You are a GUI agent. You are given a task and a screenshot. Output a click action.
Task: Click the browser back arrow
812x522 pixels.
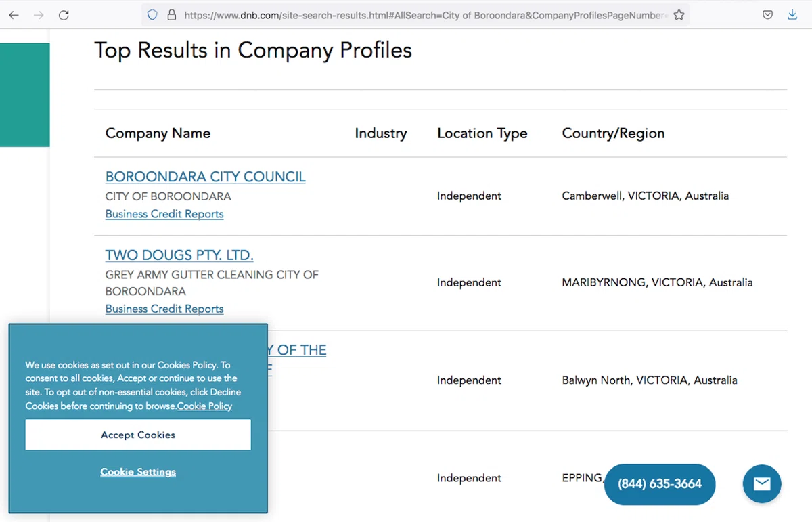[14, 15]
